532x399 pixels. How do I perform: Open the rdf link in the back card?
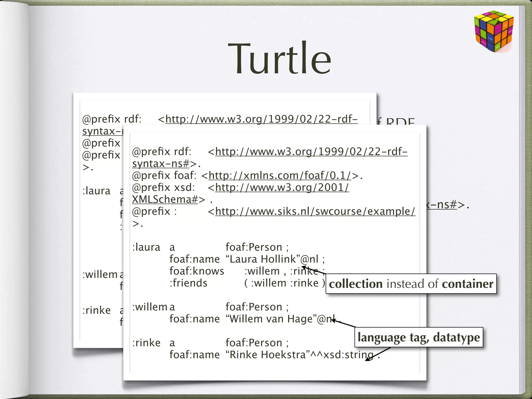click(x=261, y=119)
